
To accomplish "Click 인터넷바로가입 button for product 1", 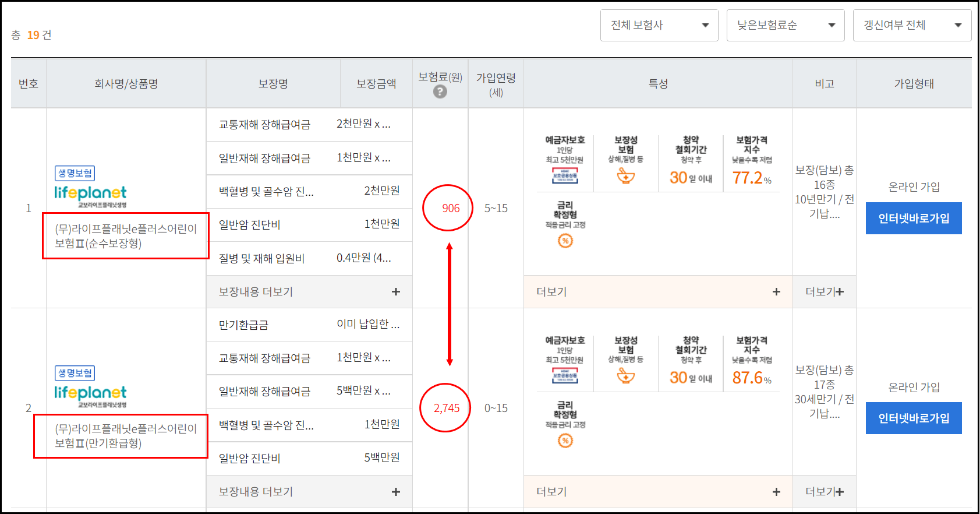I will point(914,218).
